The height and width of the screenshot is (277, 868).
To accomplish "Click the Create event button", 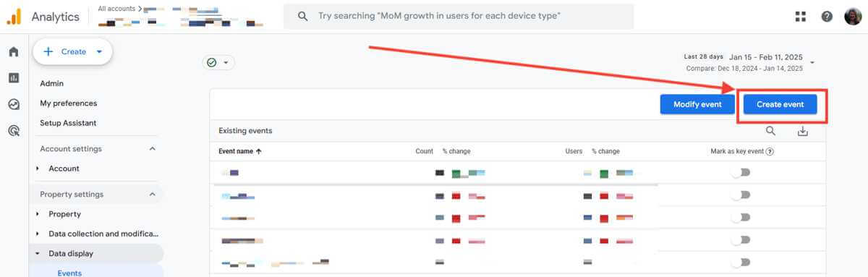I will pos(780,104).
